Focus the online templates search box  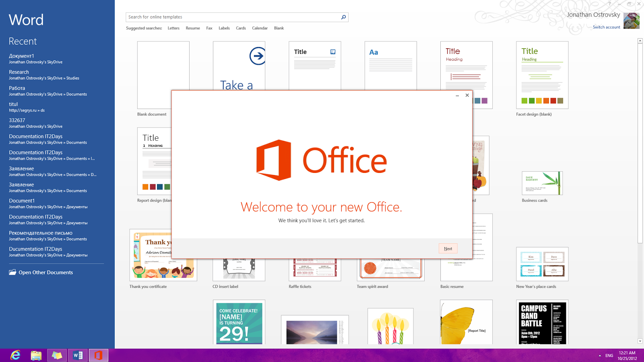(x=233, y=17)
